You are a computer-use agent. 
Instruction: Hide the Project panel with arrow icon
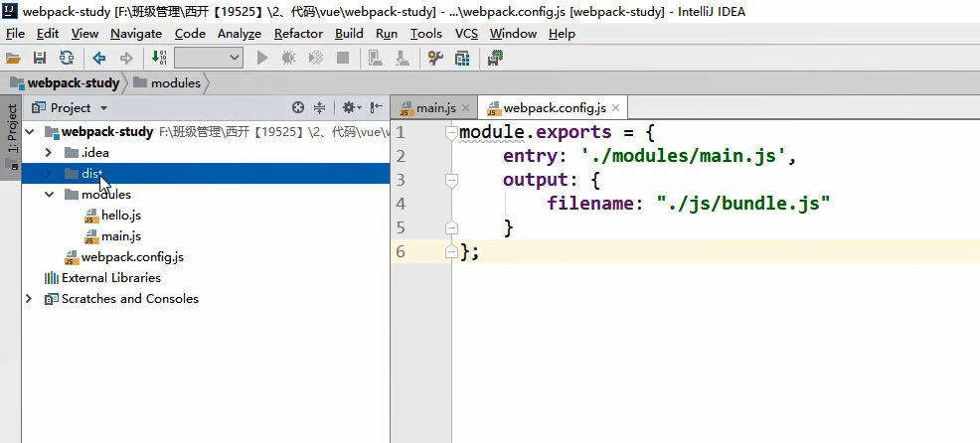coord(377,108)
